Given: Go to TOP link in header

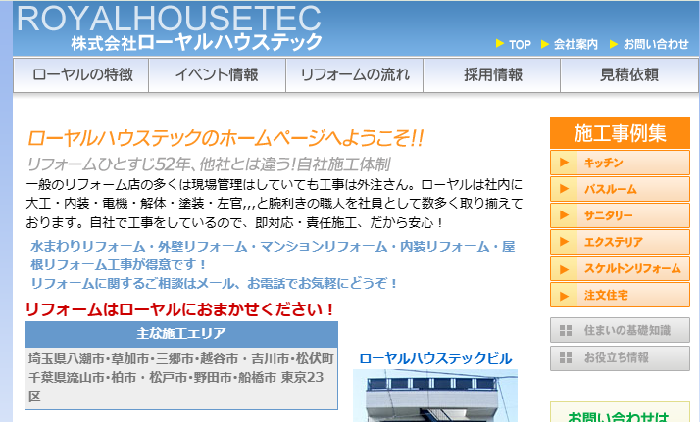Looking at the screenshot, I should [x=520, y=45].
